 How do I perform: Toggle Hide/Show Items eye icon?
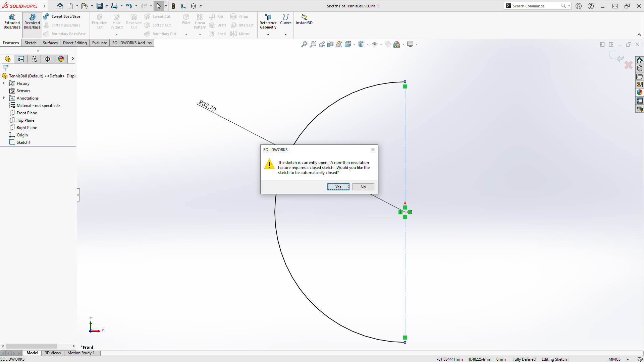point(375,44)
